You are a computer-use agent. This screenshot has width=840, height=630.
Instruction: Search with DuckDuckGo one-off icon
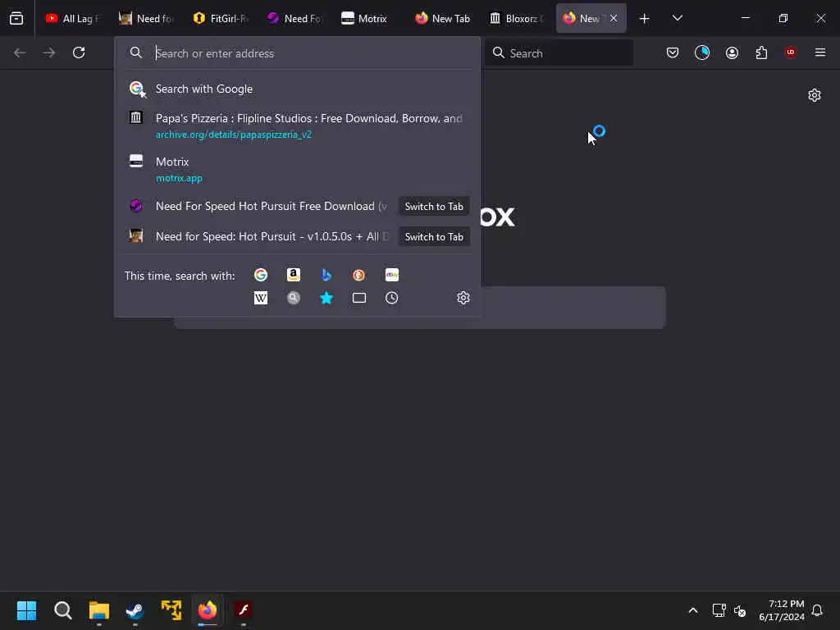click(359, 275)
